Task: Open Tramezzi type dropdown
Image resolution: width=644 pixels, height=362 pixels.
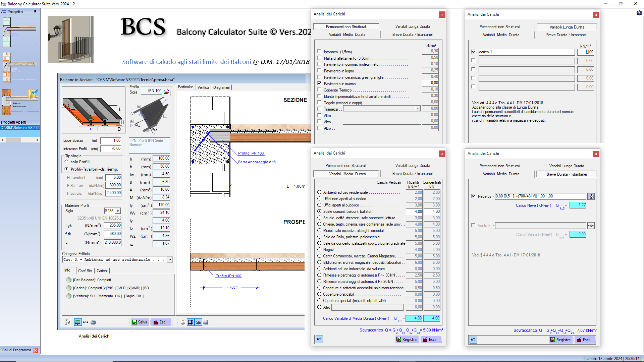Action: pyautogui.click(x=418, y=109)
